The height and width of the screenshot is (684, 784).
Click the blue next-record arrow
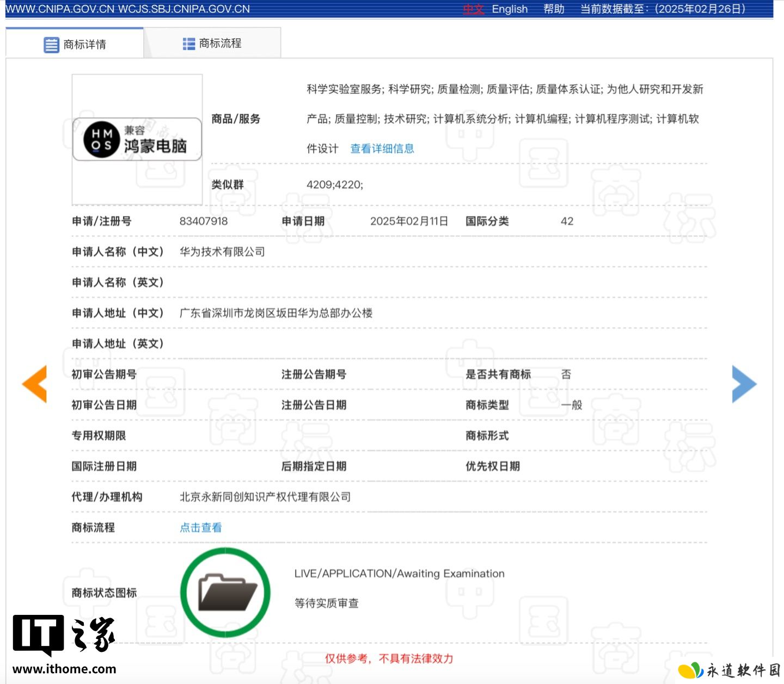tap(744, 384)
